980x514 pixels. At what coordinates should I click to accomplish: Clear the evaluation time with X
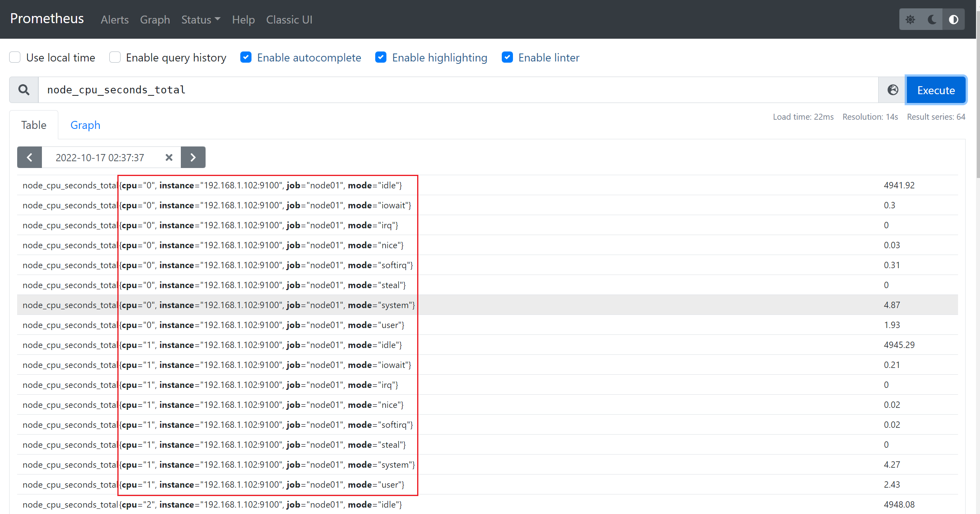(169, 157)
